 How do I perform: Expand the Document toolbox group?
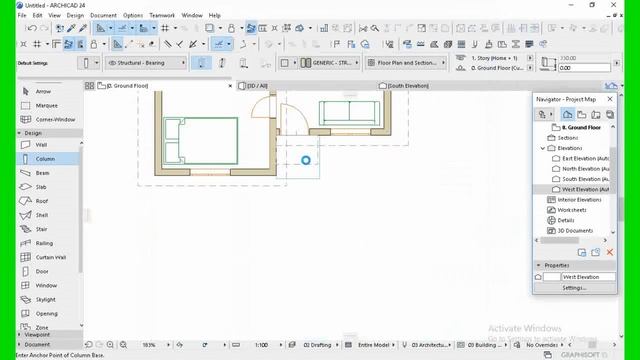click(19, 344)
